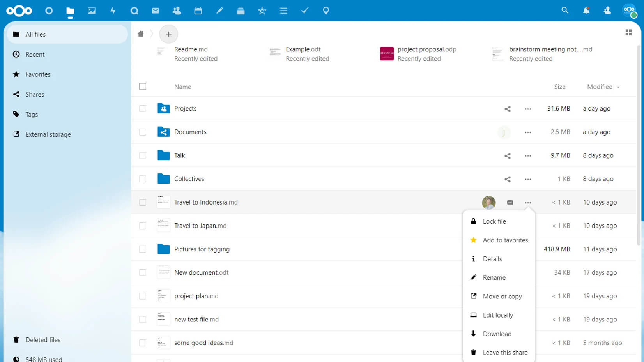This screenshot has height=362, width=644.
Task: Check the Travel to Japan.md checkbox
Action: click(x=143, y=226)
